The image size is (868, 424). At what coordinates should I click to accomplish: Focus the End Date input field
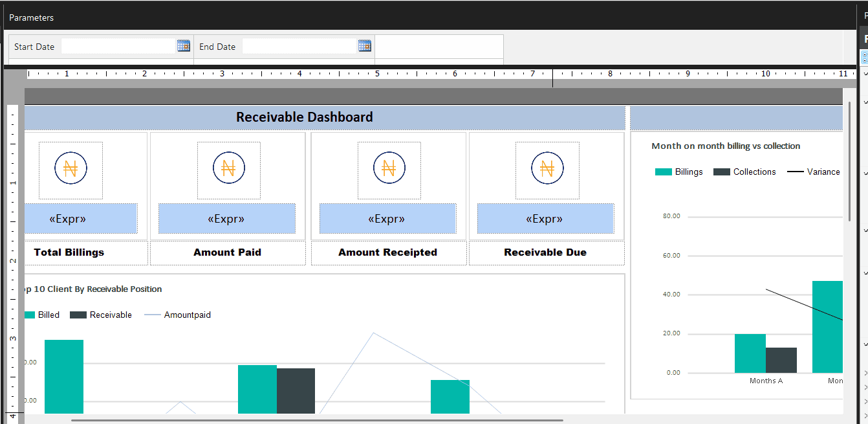point(299,47)
